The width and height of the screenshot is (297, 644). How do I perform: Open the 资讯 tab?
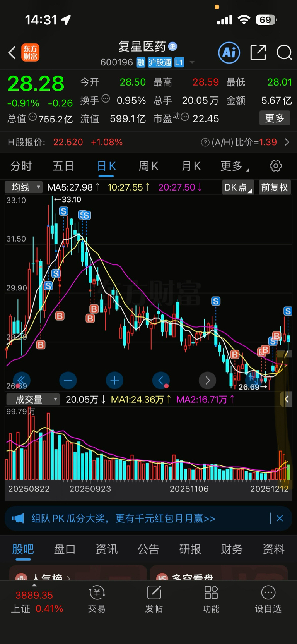[106, 549]
